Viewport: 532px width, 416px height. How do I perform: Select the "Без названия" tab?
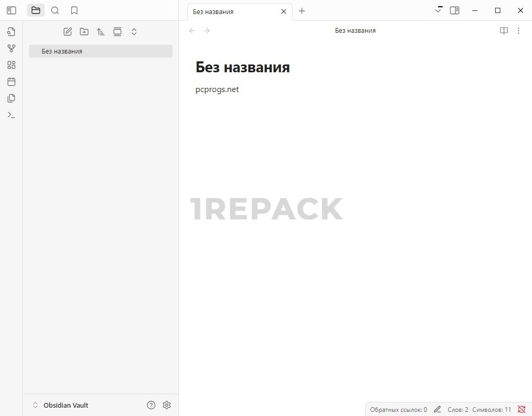pyautogui.click(x=234, y=11)
